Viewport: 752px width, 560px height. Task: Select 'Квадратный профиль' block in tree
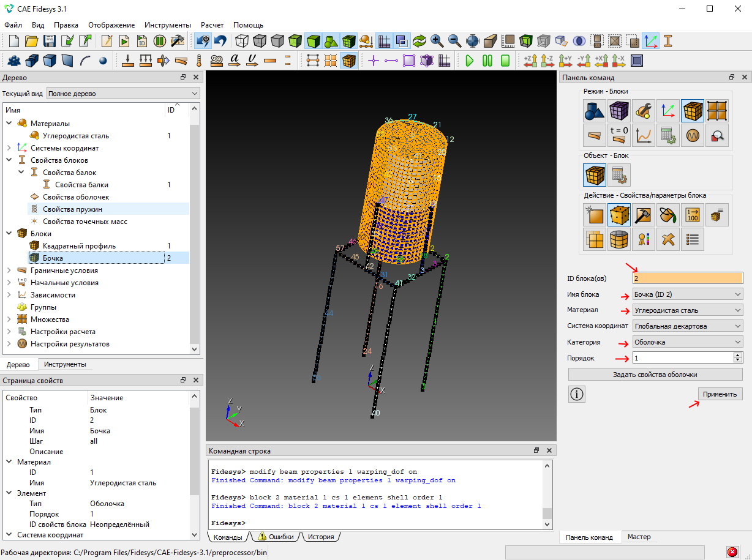pyautogui.click(x=79, y=245)
